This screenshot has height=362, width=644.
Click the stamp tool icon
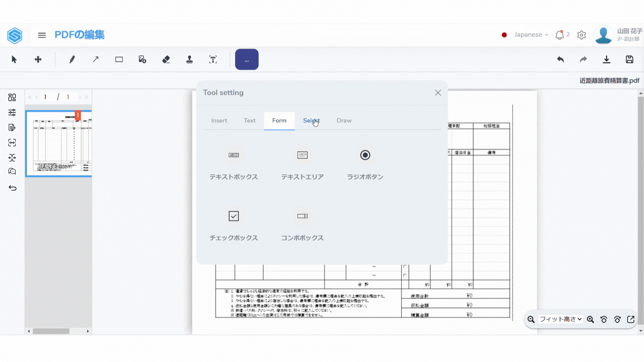[190, 60]
